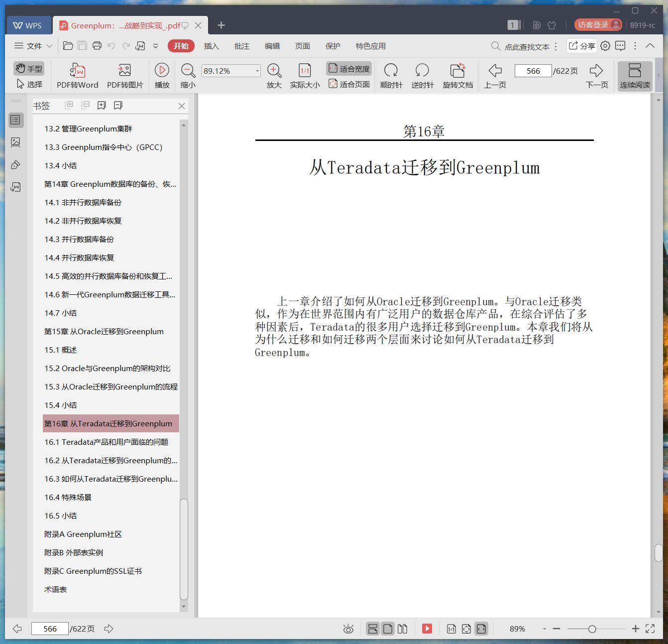Open the status bar 89% zoom dropdown
Viewport: 668px width, 644px height.
tap(544, 629)
